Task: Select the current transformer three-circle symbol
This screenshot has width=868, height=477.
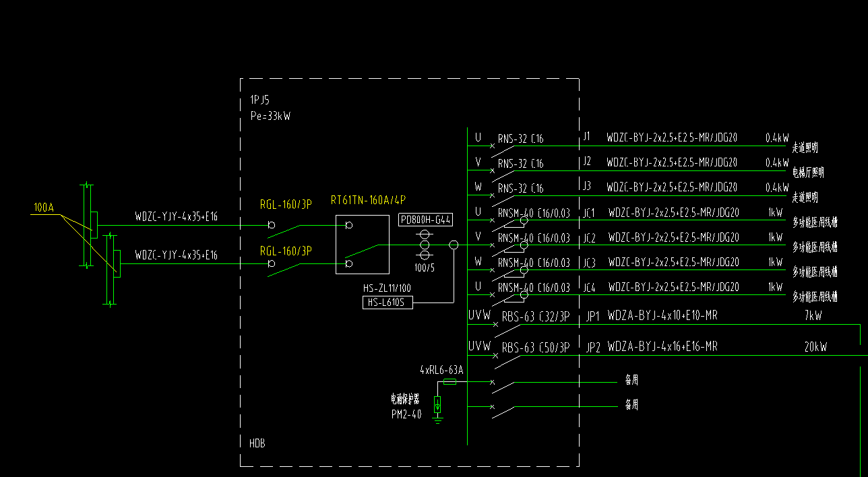Action: 425,245
